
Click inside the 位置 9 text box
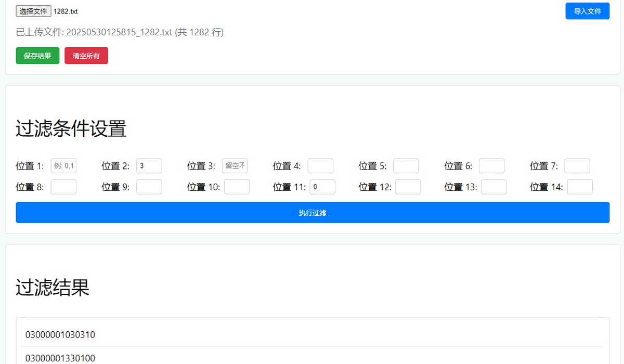pyautogui.click(x=149, y=187)
